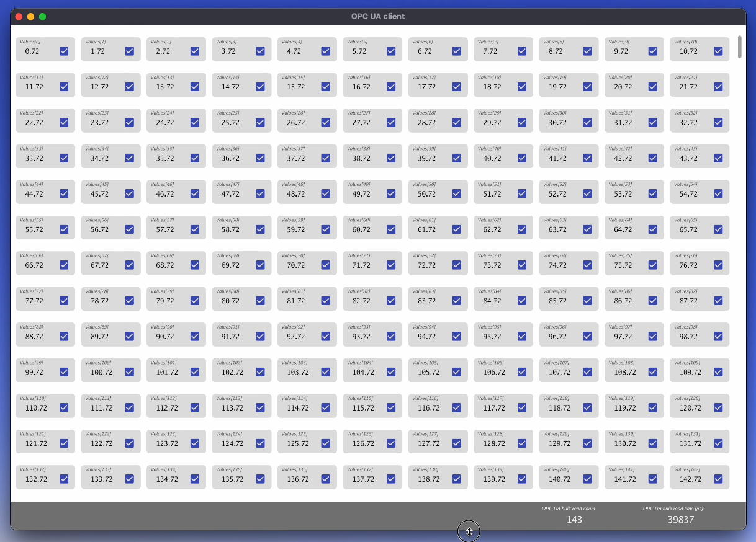Image resolution: width=756 pixels, height=542 pixels.
Task: Minimize the OPC UA client window
Action: pyautogui.click(x=30, y=17)
